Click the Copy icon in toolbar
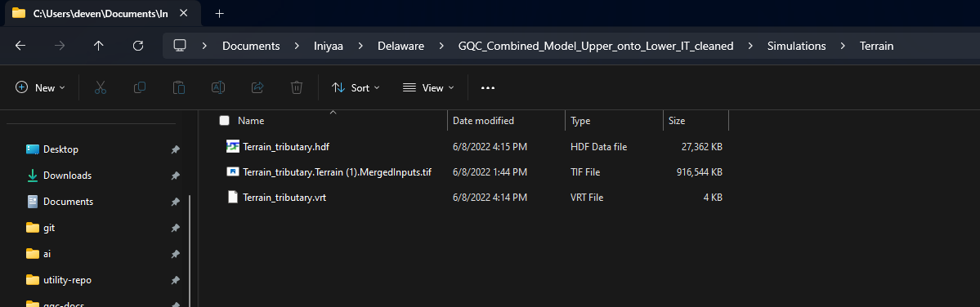This screenshot has width=980, height=307. point(140,88)
